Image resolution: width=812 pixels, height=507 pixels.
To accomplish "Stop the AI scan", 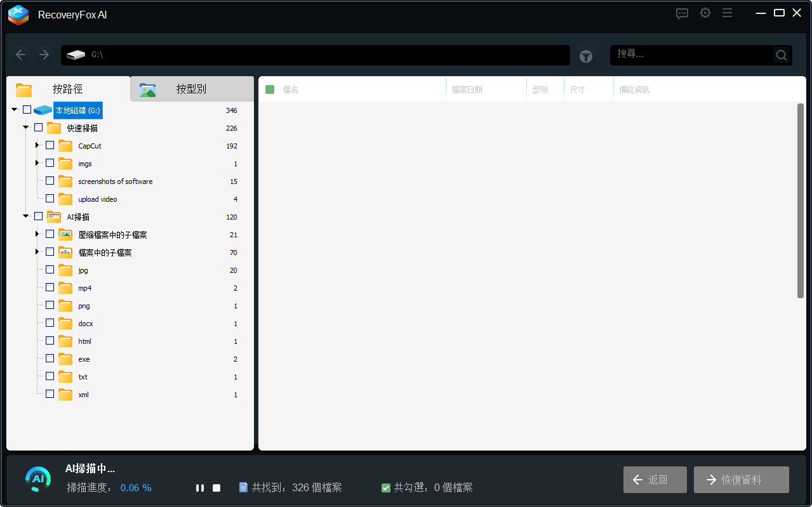I will [x=216, y=488].
